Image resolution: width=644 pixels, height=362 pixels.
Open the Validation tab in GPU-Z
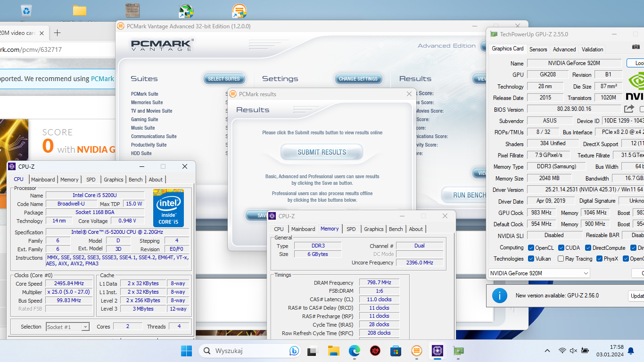coord(592,49)
